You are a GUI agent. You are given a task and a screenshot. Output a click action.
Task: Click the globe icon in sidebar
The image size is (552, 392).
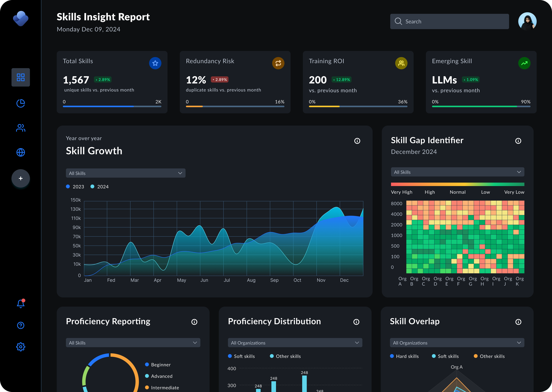pyautogui.click(x=21, y=152)
